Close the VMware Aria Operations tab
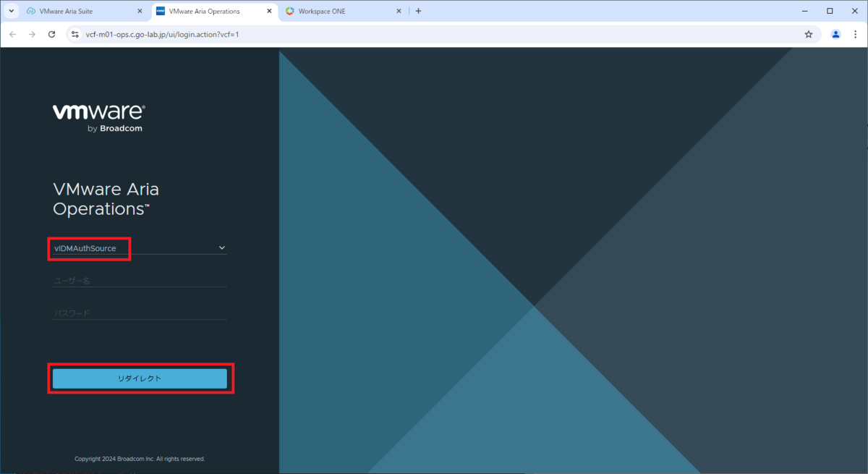868x474 pixels. pos(268,11)
